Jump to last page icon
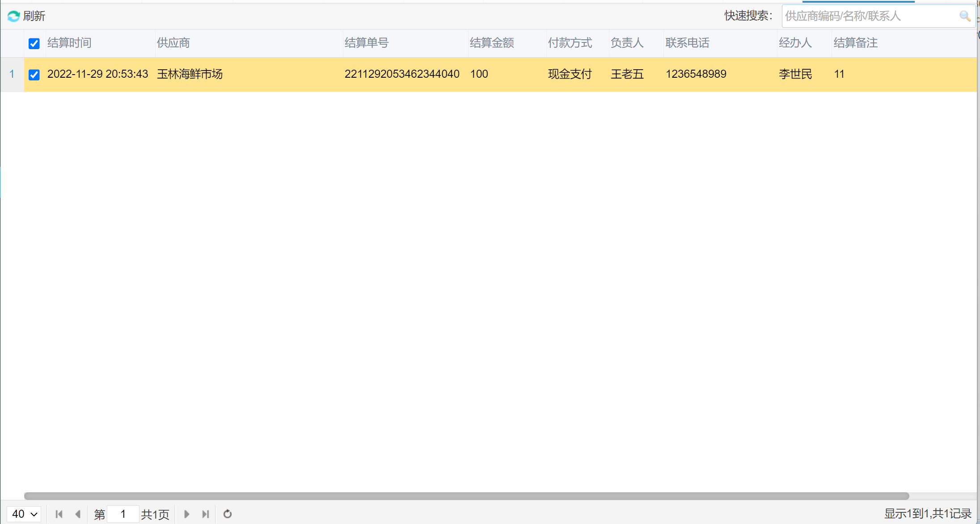Image resolution: width=980 pixels, height=524 pixels. [x=206, y=514]
